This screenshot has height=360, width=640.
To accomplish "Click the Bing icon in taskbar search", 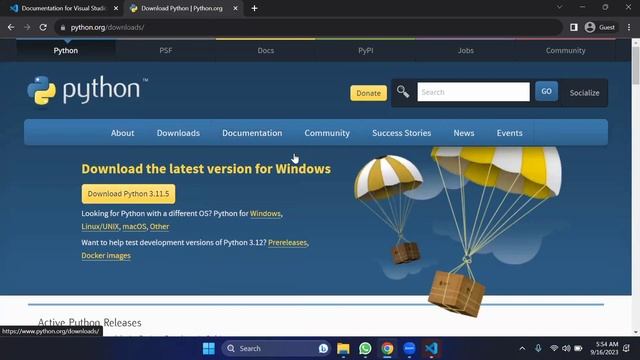I will [323, 349].
